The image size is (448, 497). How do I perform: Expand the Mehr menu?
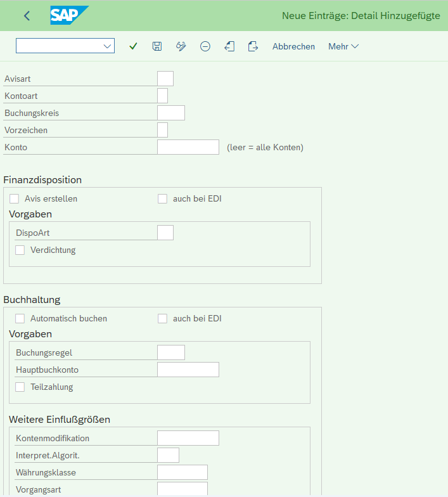point(343,46)
